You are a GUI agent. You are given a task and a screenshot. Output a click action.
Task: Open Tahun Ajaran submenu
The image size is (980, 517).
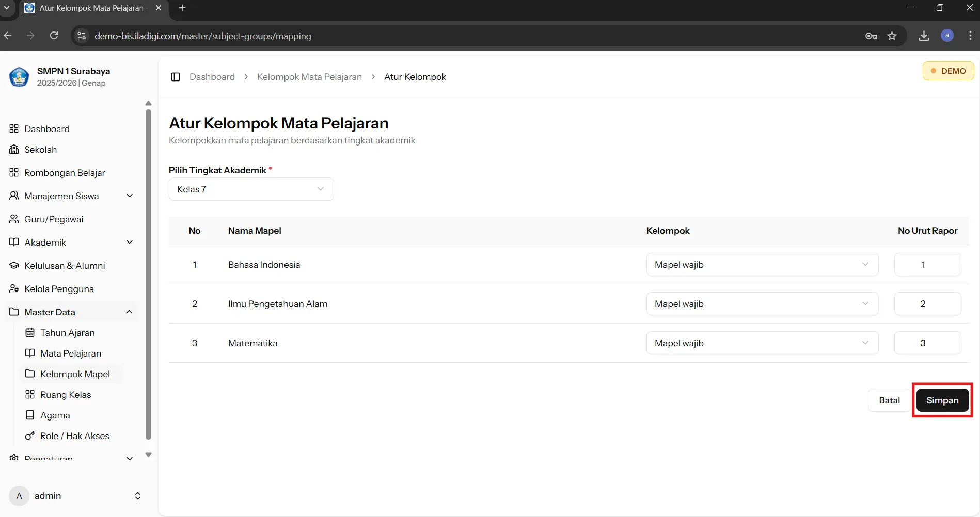point(67,333)
